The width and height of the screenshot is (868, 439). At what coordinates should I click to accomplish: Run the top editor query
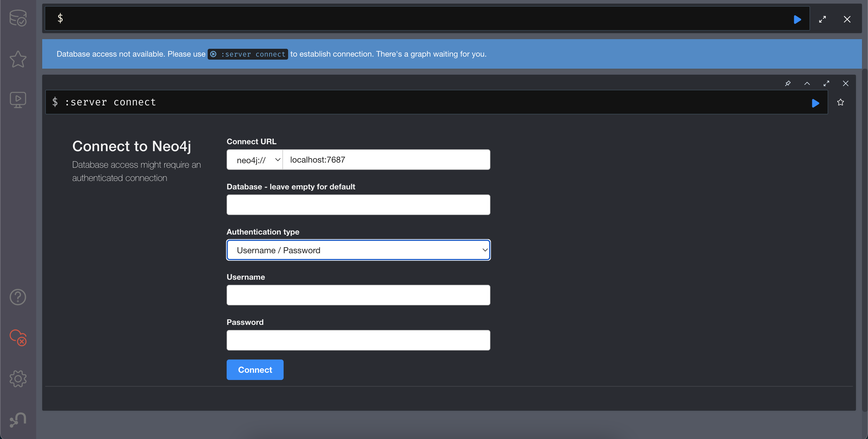pos(797,20)
